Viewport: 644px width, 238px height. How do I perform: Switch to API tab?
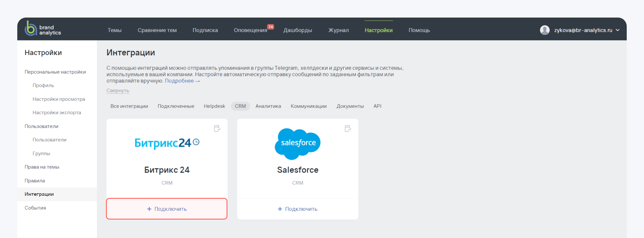pyautogui.click(x=377, y=106)
